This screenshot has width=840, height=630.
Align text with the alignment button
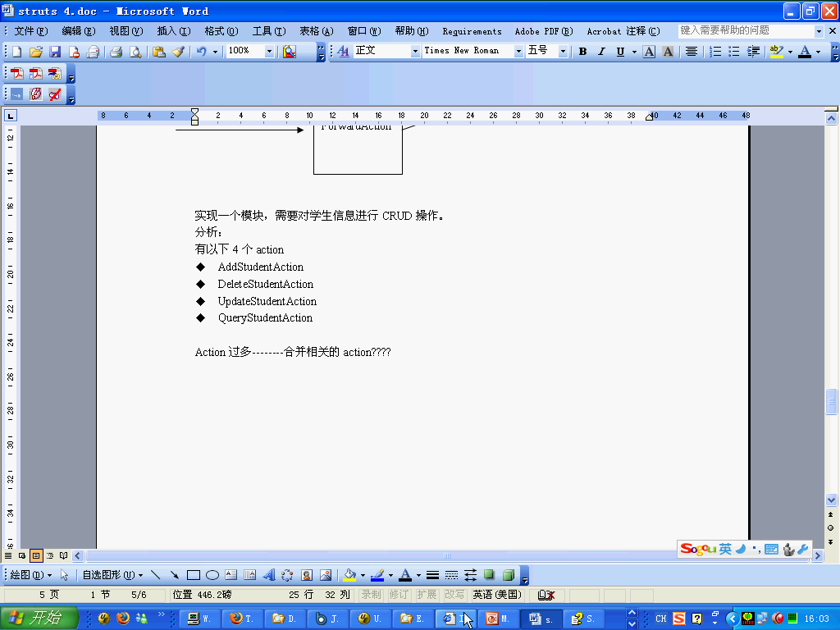(692, 52)
